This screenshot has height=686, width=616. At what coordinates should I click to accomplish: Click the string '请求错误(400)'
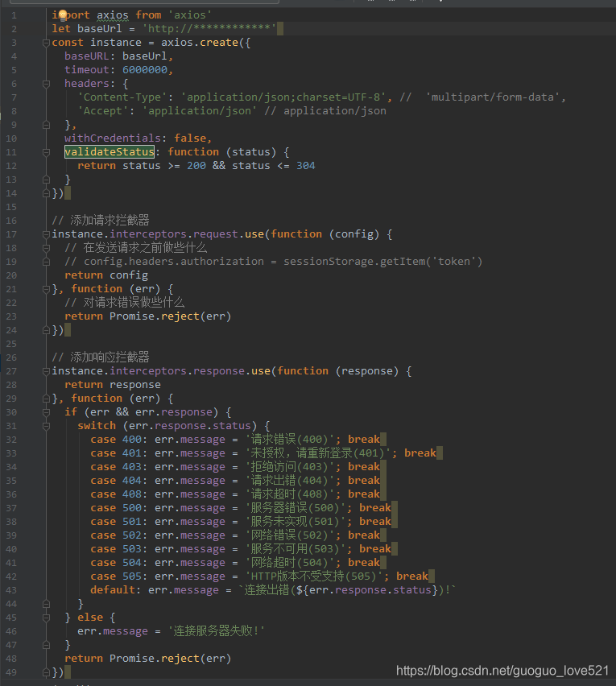[290, 440]
